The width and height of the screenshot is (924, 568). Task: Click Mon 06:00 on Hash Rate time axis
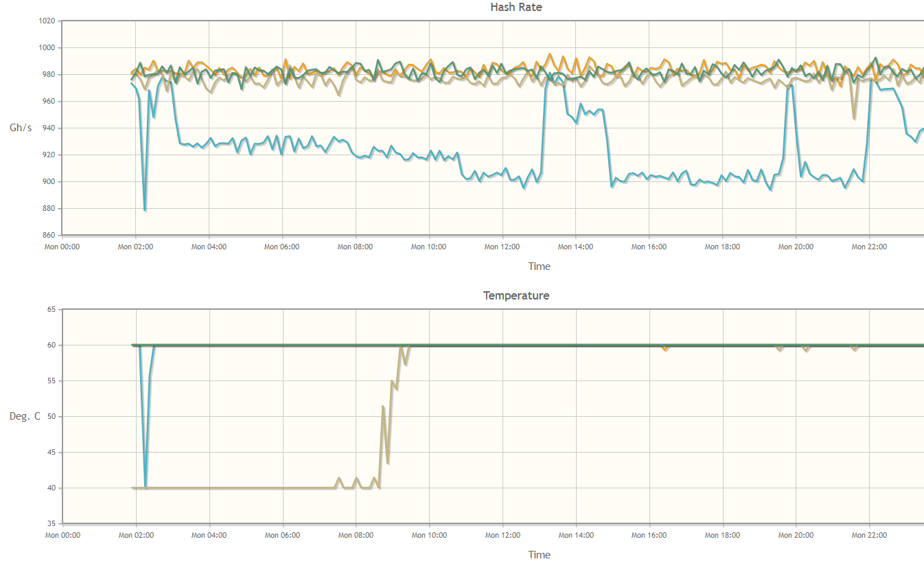tap(282, 247)
